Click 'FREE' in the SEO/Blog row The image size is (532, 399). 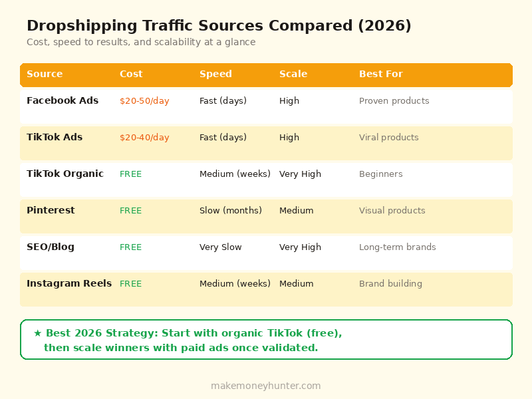point(130,247)
